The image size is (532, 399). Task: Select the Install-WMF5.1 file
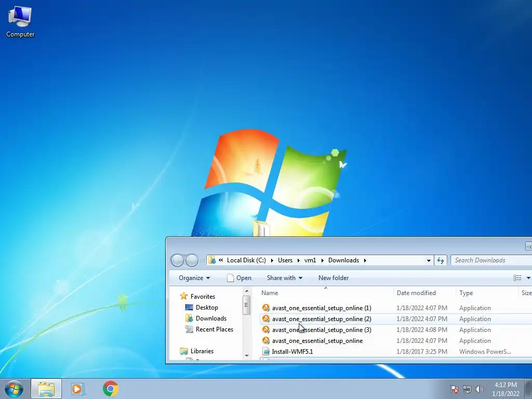point(292,352)
